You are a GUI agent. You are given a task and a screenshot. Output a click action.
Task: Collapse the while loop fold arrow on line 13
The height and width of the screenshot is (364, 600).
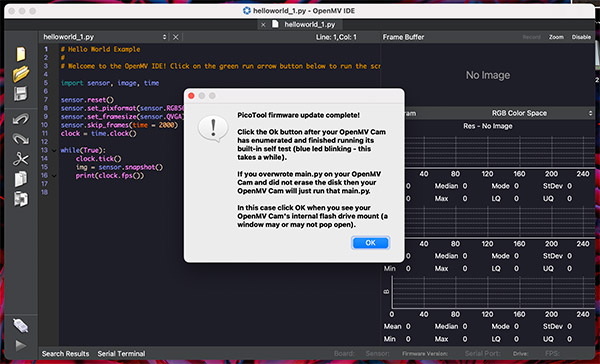(x=54, y=150)
